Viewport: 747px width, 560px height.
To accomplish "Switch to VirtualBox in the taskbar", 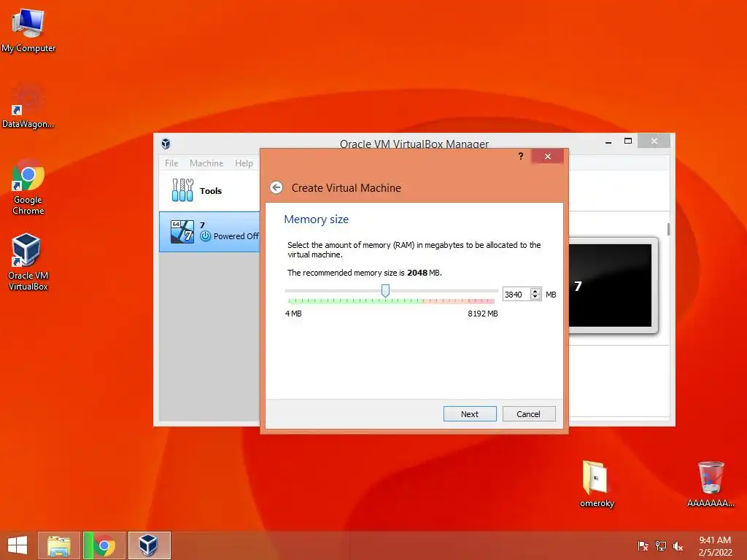I will pos(149,545).
